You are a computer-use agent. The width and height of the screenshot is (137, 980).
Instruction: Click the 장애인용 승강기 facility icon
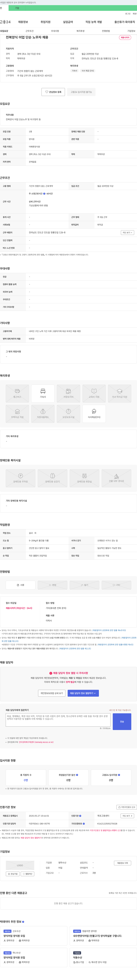pyautogui.click(x=53, y=478)
